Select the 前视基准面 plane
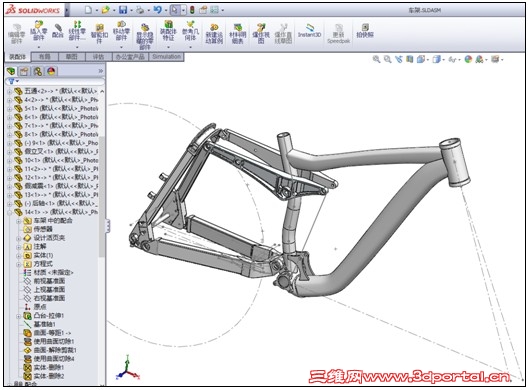The width and height of the screenshot is (529, 390). (44, 281)
